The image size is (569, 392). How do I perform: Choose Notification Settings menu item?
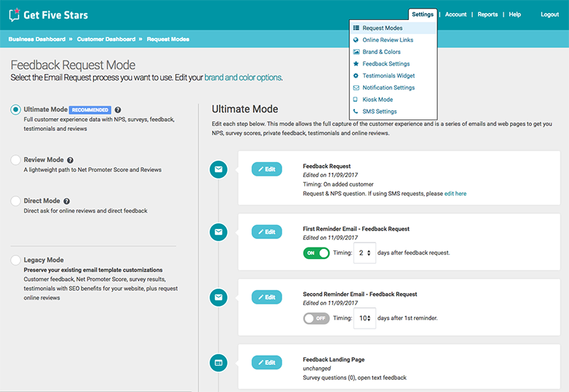393,88
